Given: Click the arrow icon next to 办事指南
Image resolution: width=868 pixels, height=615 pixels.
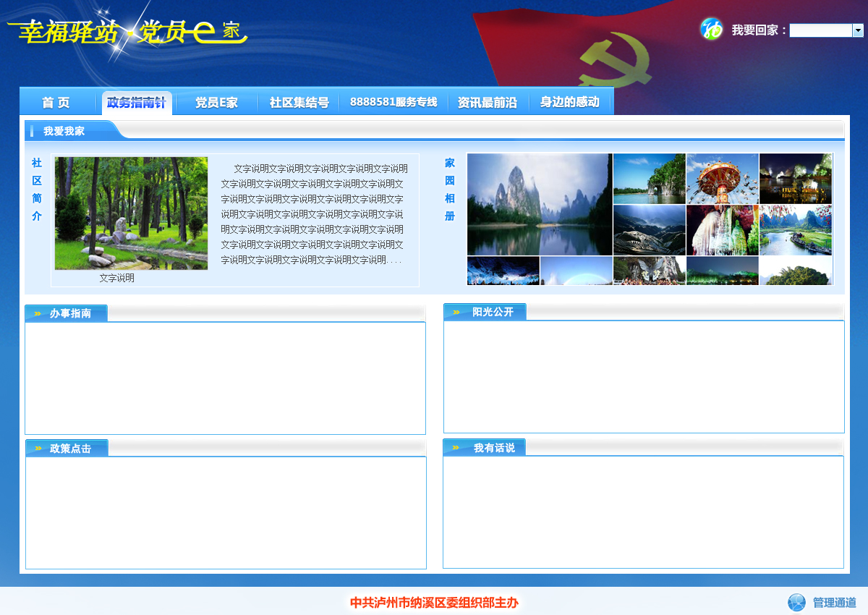Looking at the screenshot, I should pyautogui.click(x=38, y=313).
